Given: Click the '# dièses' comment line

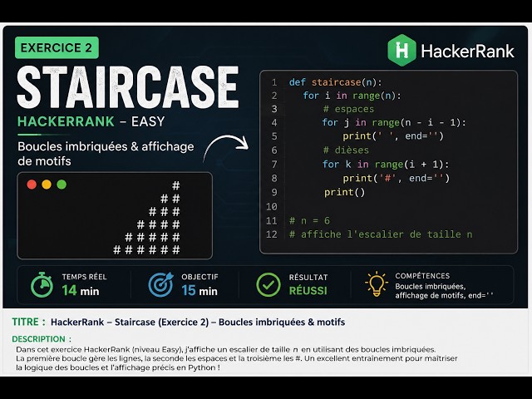Looking at the screenshot, I should coord(346,150).
